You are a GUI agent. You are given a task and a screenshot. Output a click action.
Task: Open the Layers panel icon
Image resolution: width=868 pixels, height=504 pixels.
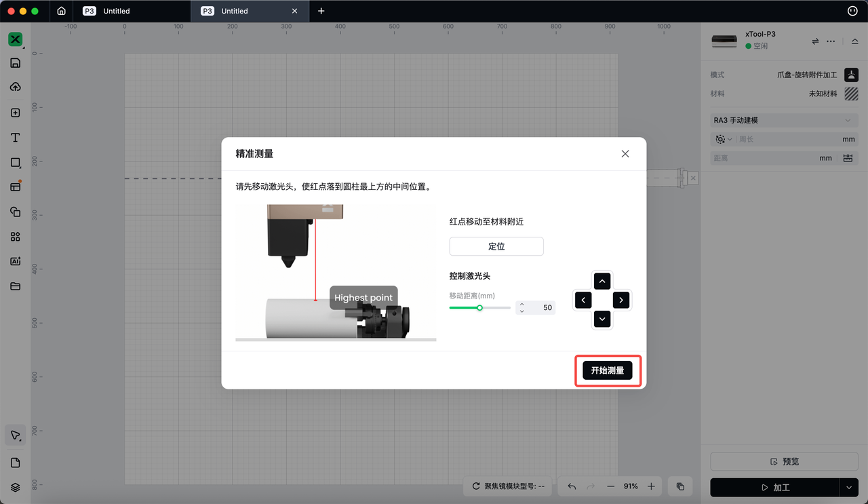tap(15, 487)
